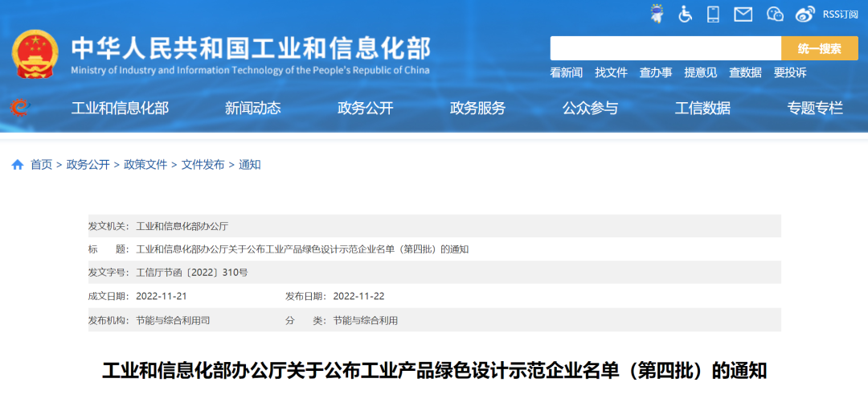Click the mobile phone version icon
868x403 pixels.
713,14
